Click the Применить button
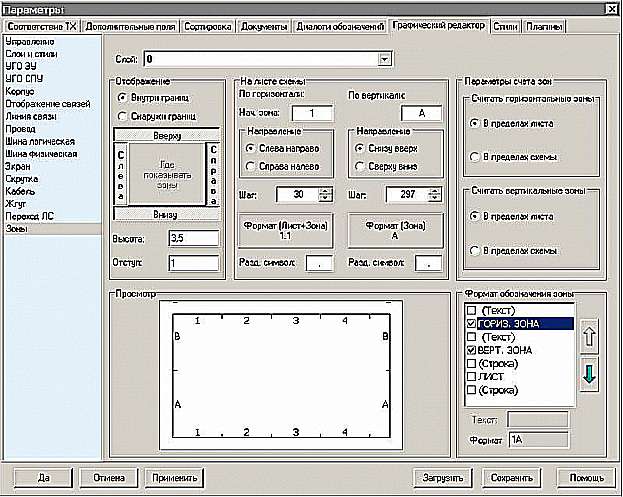This screenshot has height=497, width=623. [x=174, y=478]
